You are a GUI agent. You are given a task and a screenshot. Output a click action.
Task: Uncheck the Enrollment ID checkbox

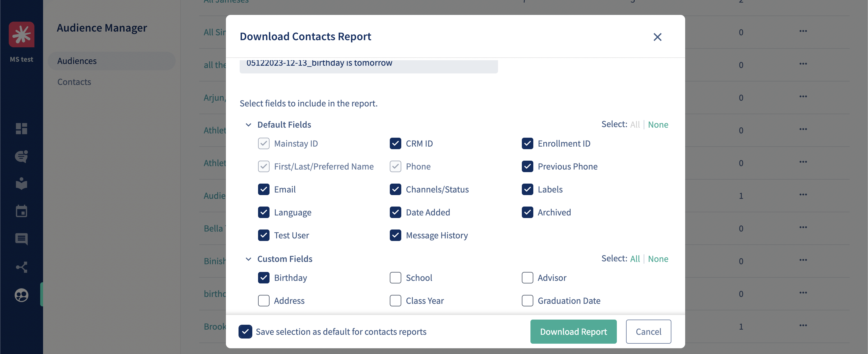click(527, 143)
